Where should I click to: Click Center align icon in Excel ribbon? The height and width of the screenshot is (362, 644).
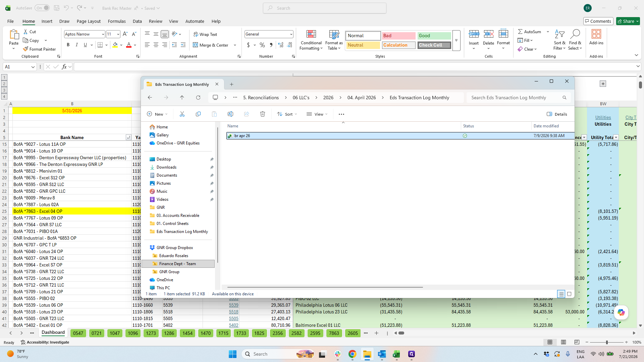click(156, 45)
